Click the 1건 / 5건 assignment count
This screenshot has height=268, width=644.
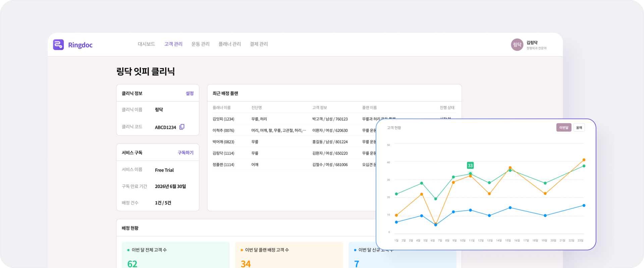pos(163,203)
